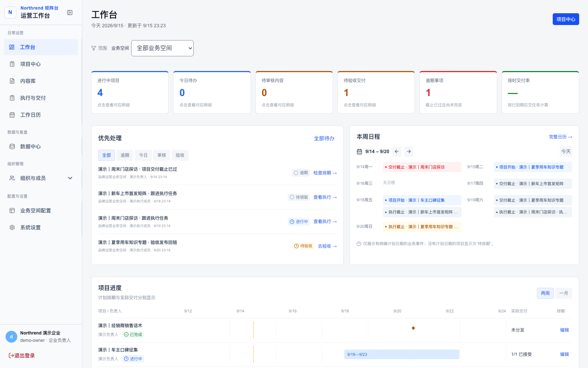
Task: Click the logout arrow icon beside 退出登录
Action: pos(11,355)
